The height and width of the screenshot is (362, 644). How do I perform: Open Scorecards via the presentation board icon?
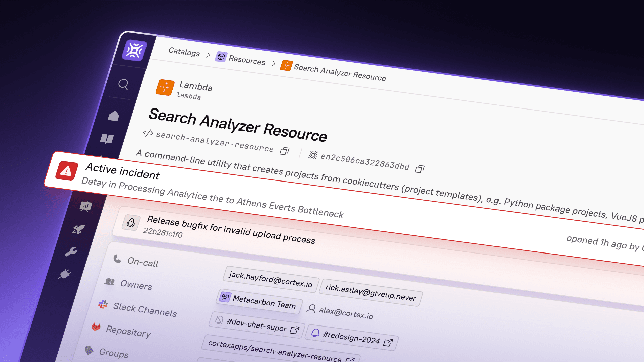point(86,207)
